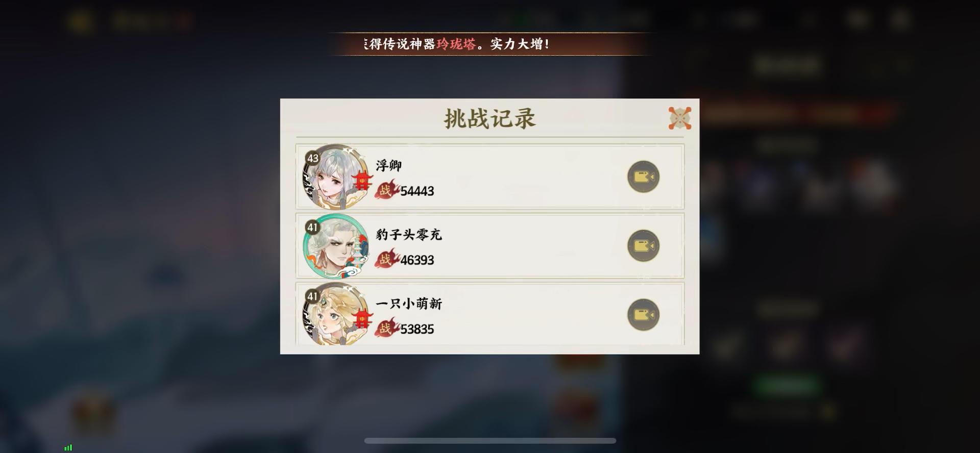Screen dimensions: 980x453
Task: Click red 战 icon beside 46393
Action: point(386,259)
